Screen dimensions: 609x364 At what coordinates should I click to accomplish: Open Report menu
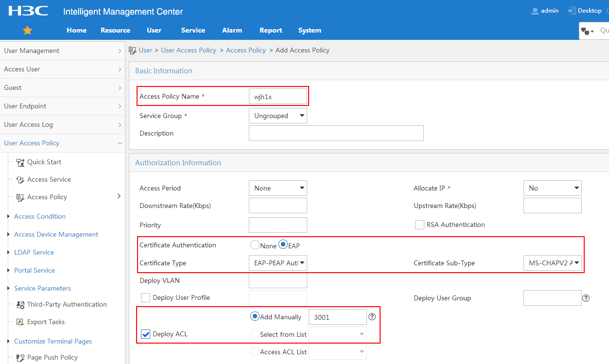click(271, 30)
